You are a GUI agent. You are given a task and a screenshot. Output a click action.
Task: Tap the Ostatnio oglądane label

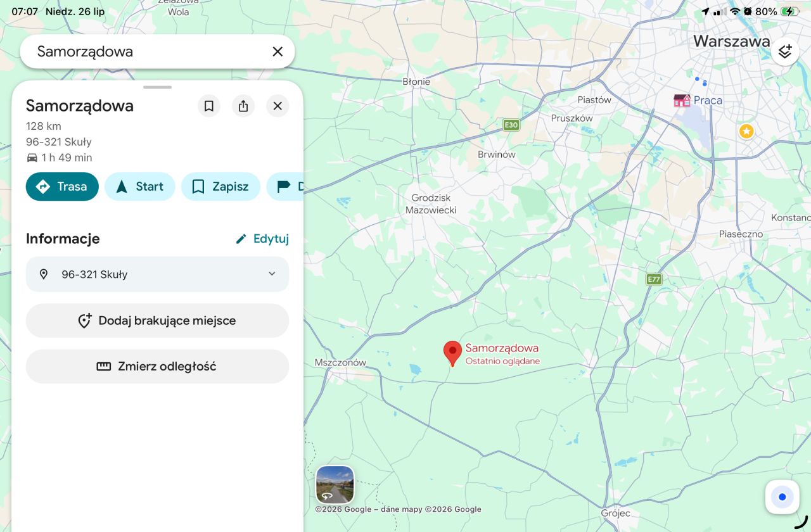click(x=502, y=362)
